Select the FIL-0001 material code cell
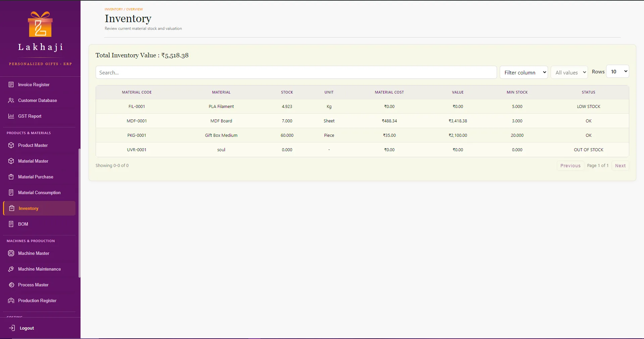The image size is (644, 339). [x=137, y=107]
